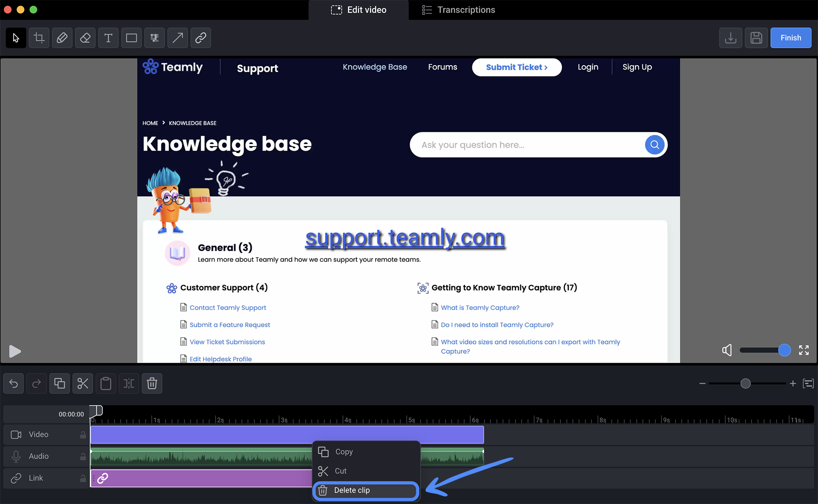The height and width of the screenshot is (504, 818).
Task: Click the Submit Ticket button
Action: 517,67
